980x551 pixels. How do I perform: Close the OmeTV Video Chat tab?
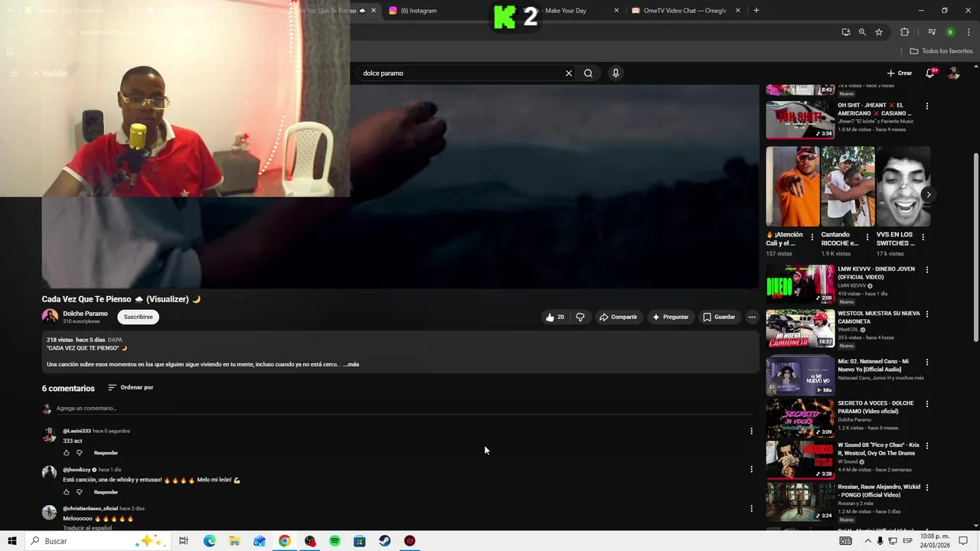coord(738,11)
